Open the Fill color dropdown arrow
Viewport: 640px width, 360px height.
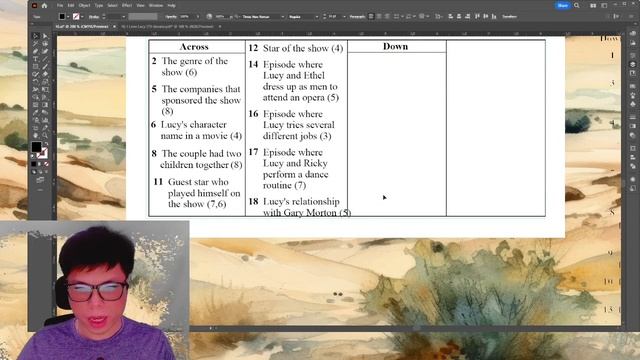(x=68, y=17)
